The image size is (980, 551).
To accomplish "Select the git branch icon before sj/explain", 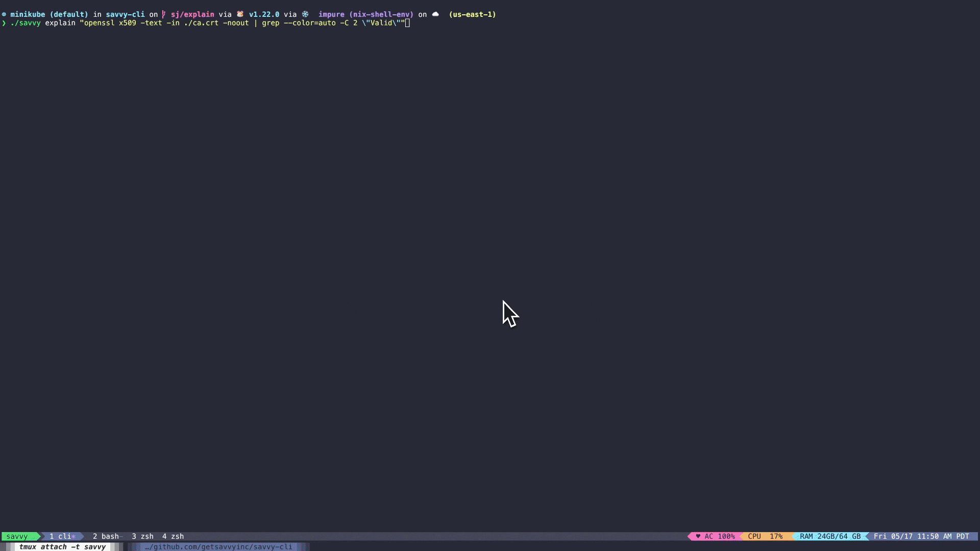I will (x=163, y=14).
